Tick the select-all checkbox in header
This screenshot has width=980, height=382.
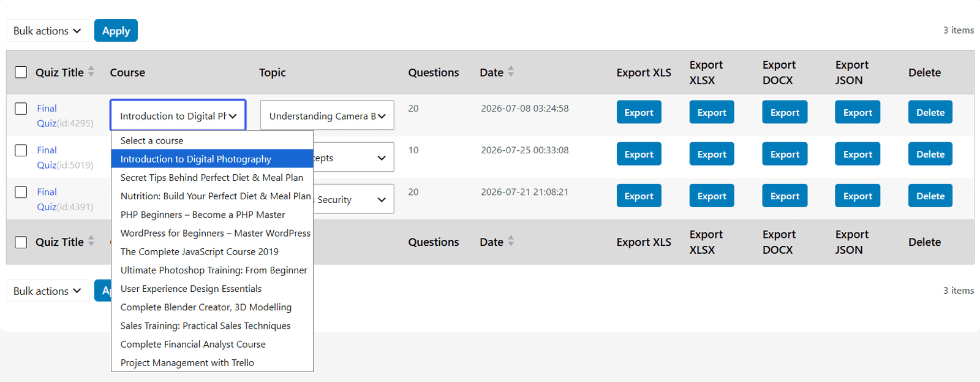[21, 72]
